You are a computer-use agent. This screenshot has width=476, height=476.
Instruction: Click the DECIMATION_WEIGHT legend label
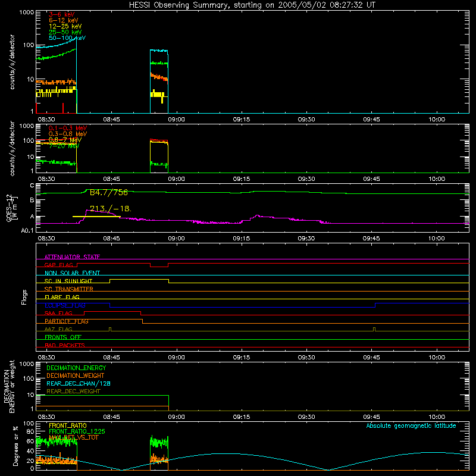tap(76, 376)
